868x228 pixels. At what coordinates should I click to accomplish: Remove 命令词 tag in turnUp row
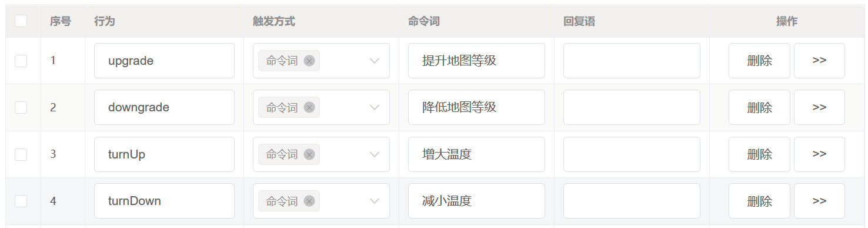(309, 154)
